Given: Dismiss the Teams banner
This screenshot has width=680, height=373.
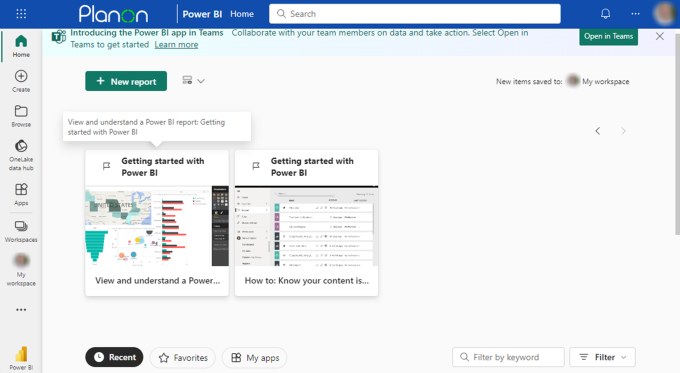Looking at the screenshot, I should coord(660,36).
